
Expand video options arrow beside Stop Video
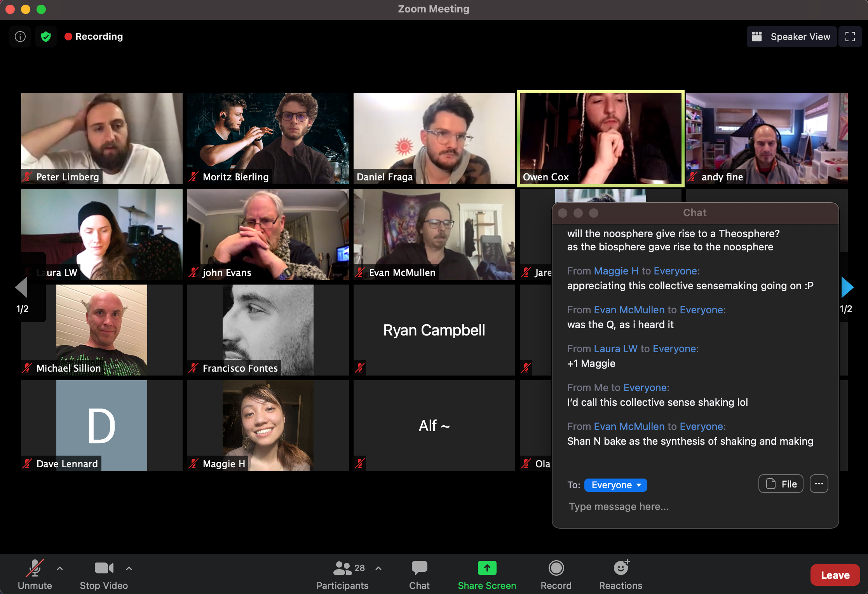(129, 568)
